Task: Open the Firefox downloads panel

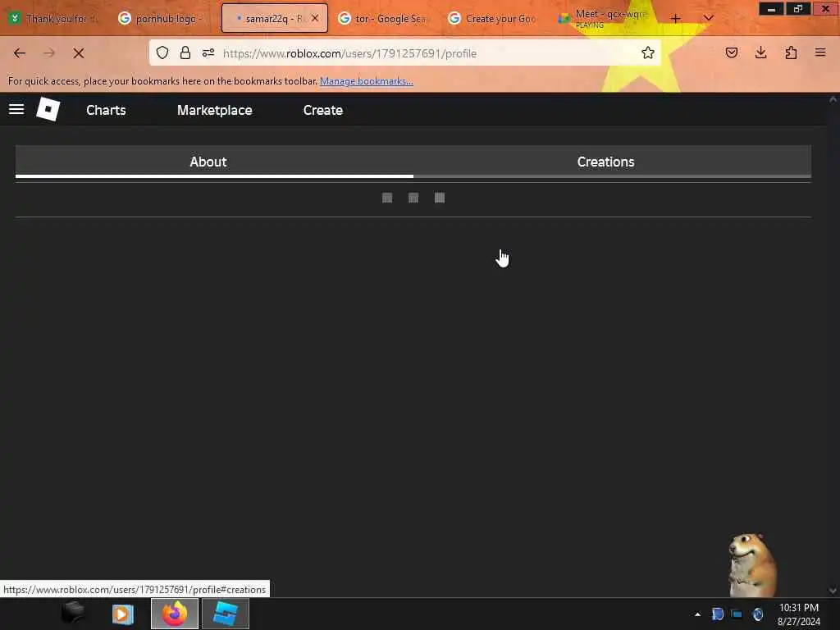Action: coord(760,52)
